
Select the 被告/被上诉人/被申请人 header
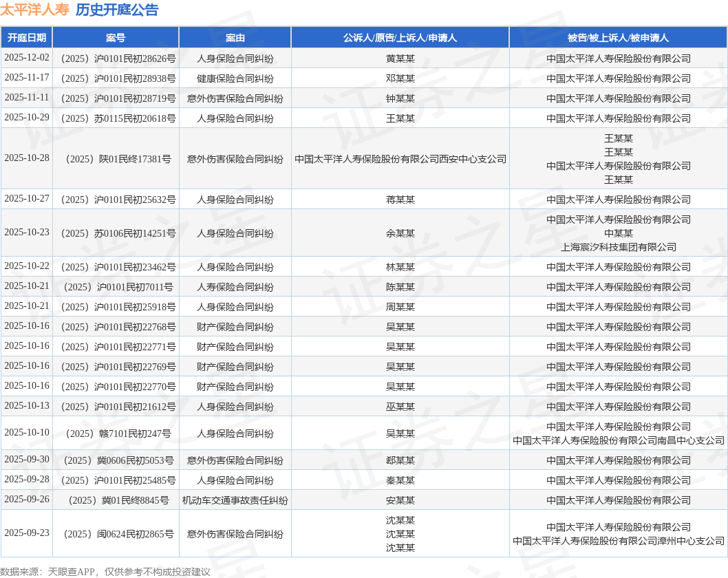click(x=619, y=38)
